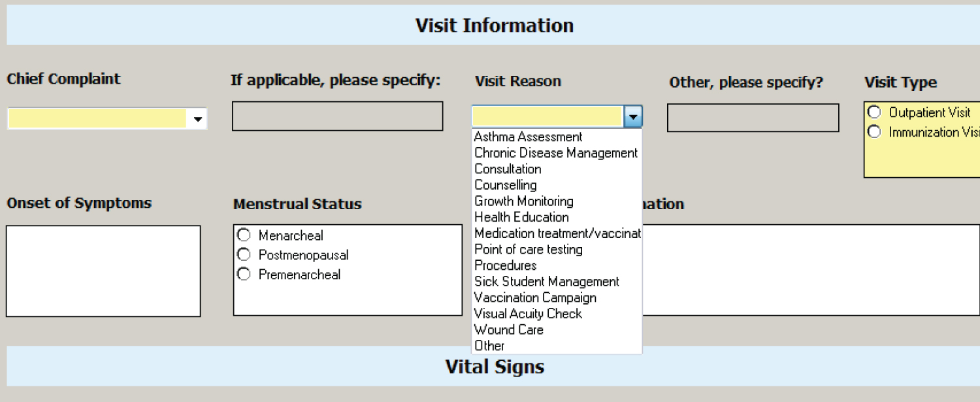Click inside the Onset of Symptoms box

103,271
